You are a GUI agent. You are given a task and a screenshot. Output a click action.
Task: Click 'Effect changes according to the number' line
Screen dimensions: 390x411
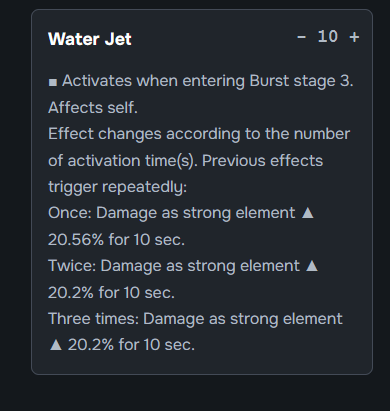coord(199,134)
